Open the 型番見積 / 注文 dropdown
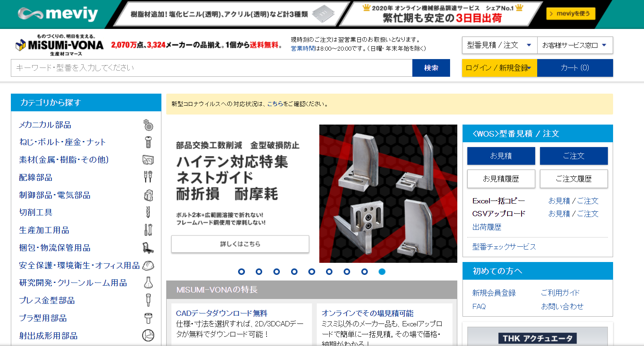The height and width of the screenshot is (346, 644). click(x=499, y=45)
